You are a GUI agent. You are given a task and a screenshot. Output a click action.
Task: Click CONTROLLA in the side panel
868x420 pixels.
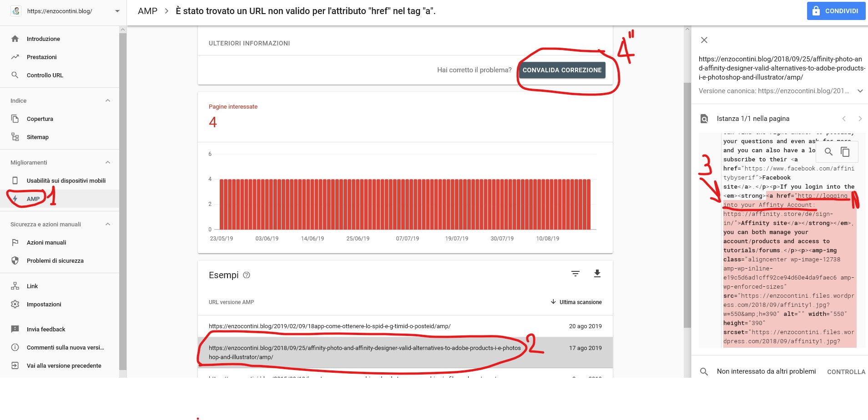click(x=846, y=372)
